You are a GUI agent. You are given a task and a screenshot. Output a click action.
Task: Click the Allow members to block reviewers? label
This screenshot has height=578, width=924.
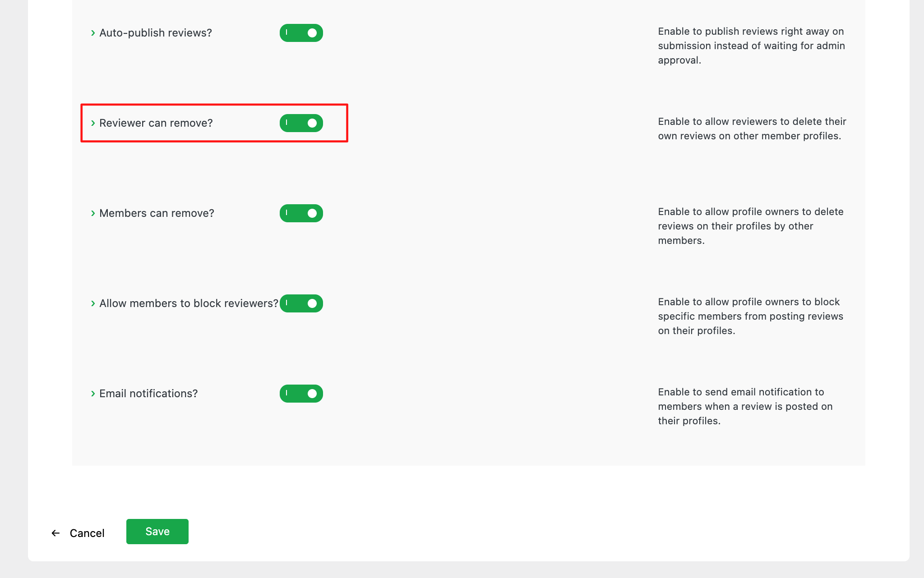[189, 303]
